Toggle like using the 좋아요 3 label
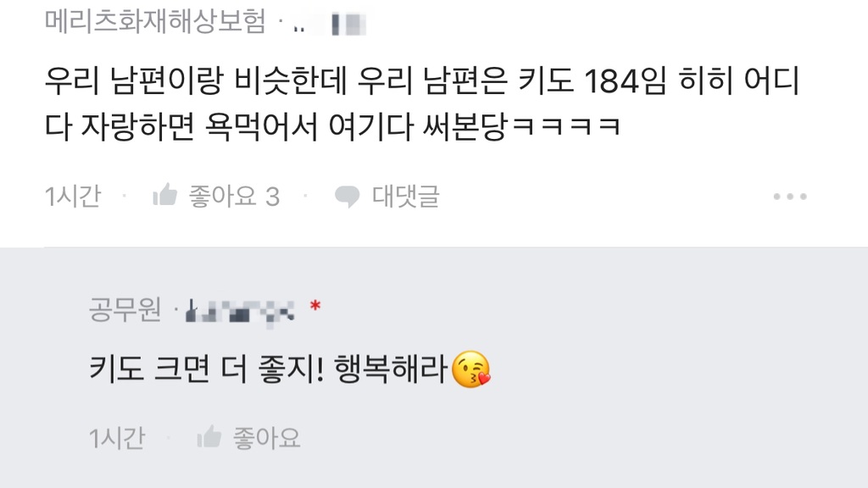 (234, 197)
